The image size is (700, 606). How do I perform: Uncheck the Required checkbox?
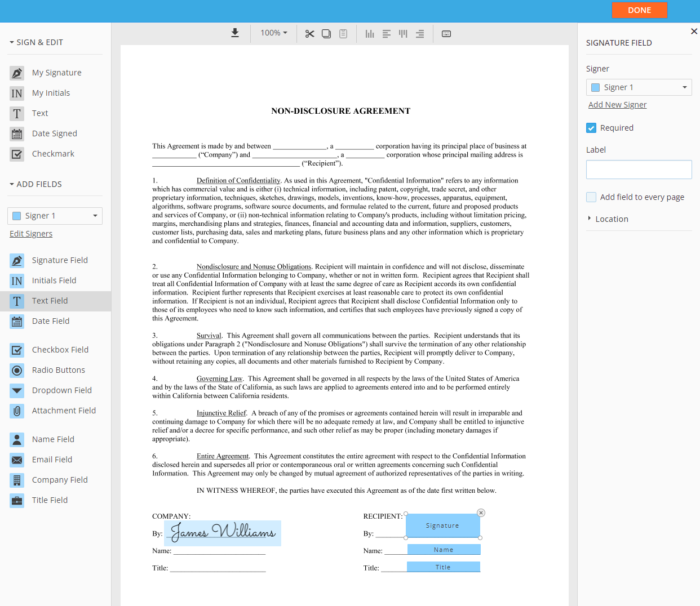pos(591,128)
